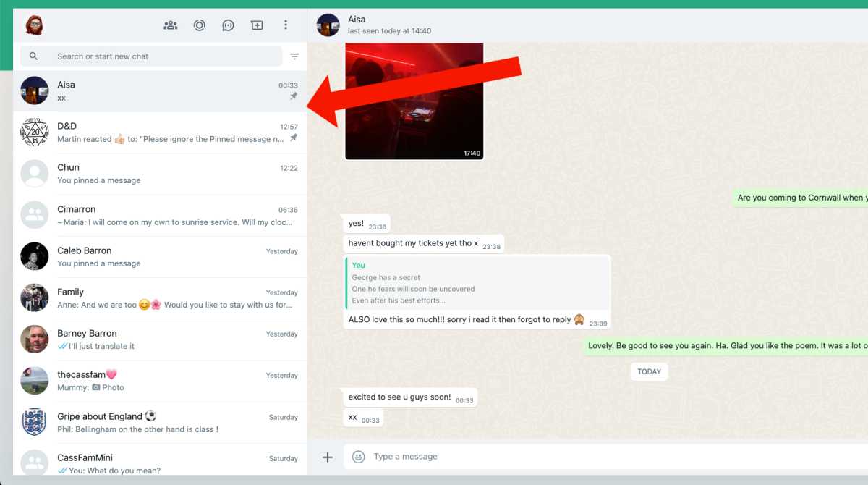This screenshot has height=485, width=868.
Task: Click the quoted 'George has a secret' reply
Action: point(477,283)
